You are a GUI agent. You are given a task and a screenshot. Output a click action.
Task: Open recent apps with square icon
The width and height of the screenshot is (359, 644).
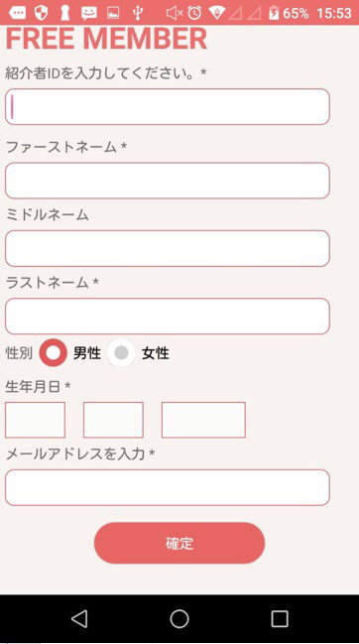tap(280, 618)
